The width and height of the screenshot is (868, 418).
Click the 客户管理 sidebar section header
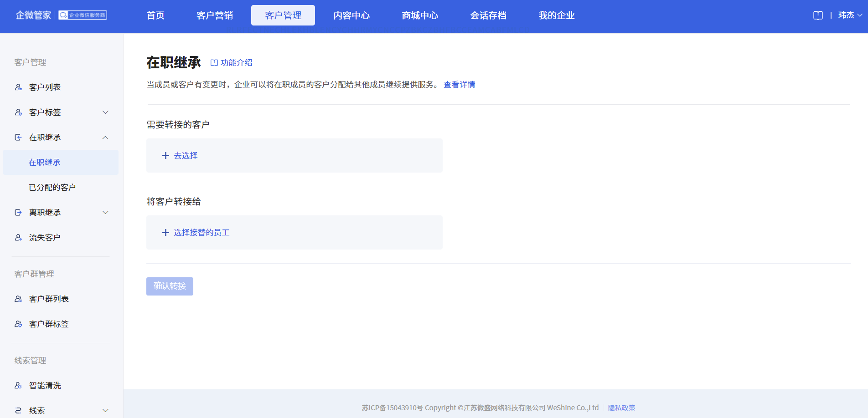coord(30,62)
